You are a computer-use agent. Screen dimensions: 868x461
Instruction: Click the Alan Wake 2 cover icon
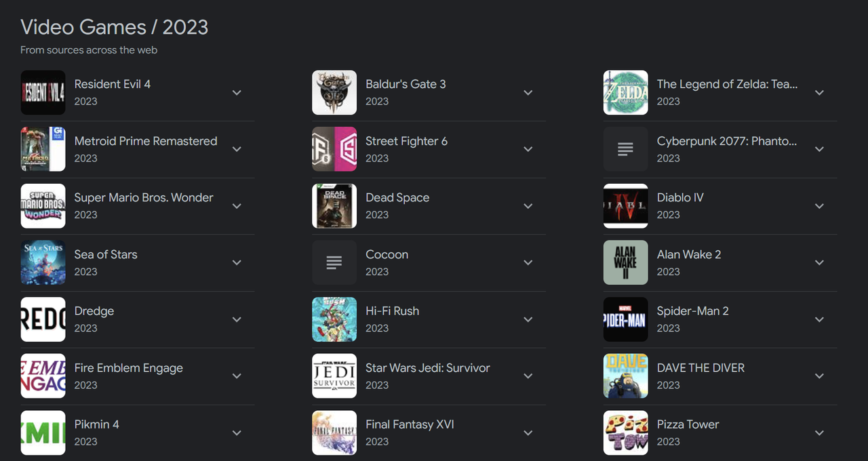[625, 262]
